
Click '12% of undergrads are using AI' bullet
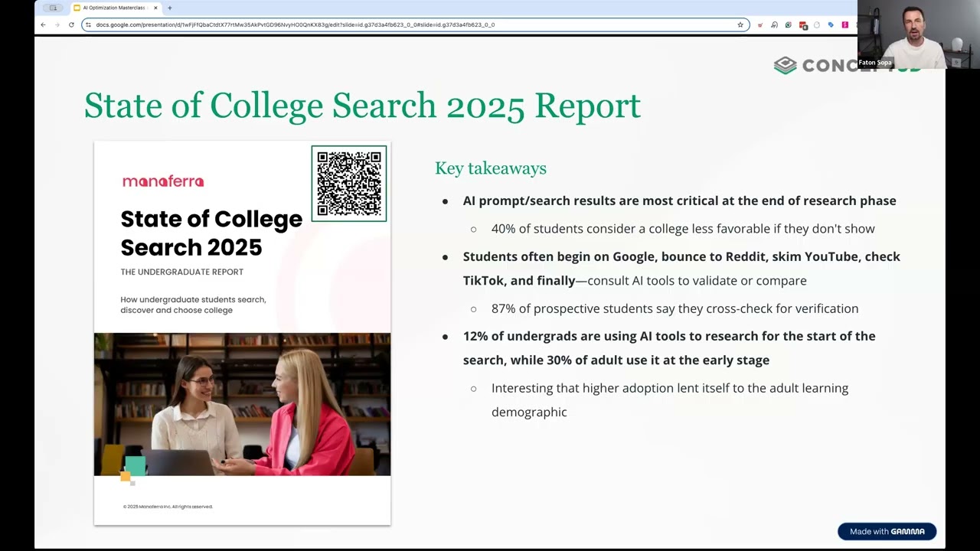[x=669, y=348]
